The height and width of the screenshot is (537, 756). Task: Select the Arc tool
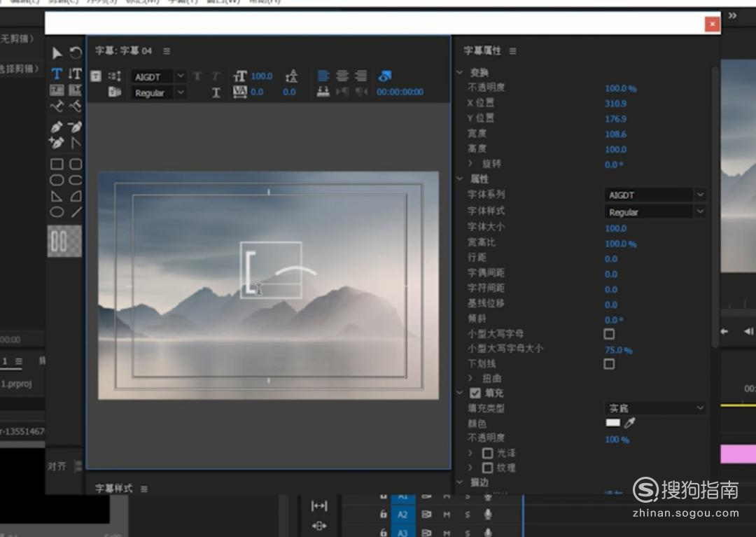(76, 196)
